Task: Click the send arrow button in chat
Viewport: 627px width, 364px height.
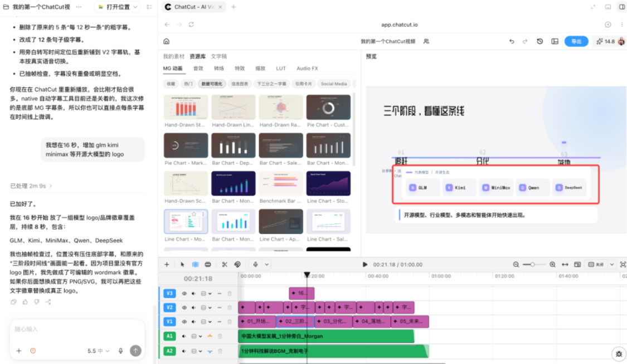Action: [135, 351]
